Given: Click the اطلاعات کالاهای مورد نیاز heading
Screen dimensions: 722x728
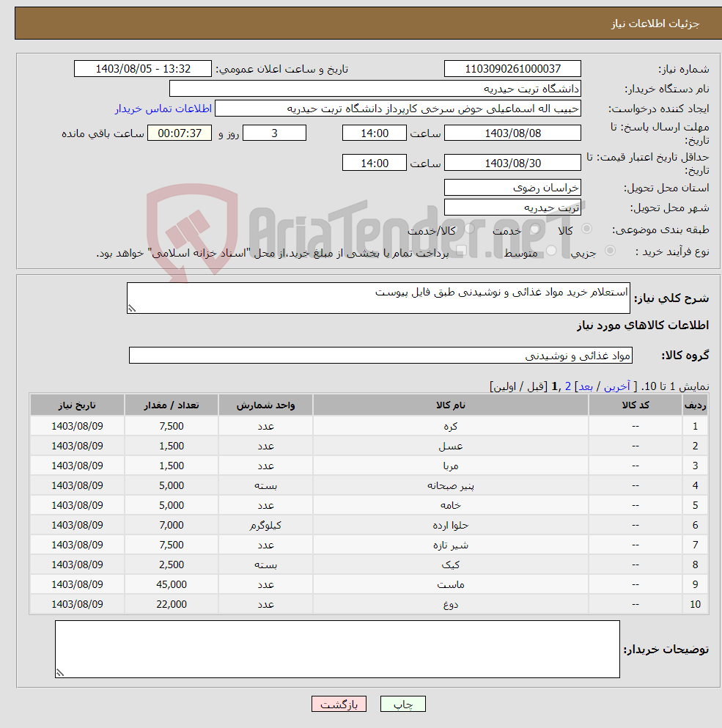Looking at the screenshot, I should [x=643, y=326].
